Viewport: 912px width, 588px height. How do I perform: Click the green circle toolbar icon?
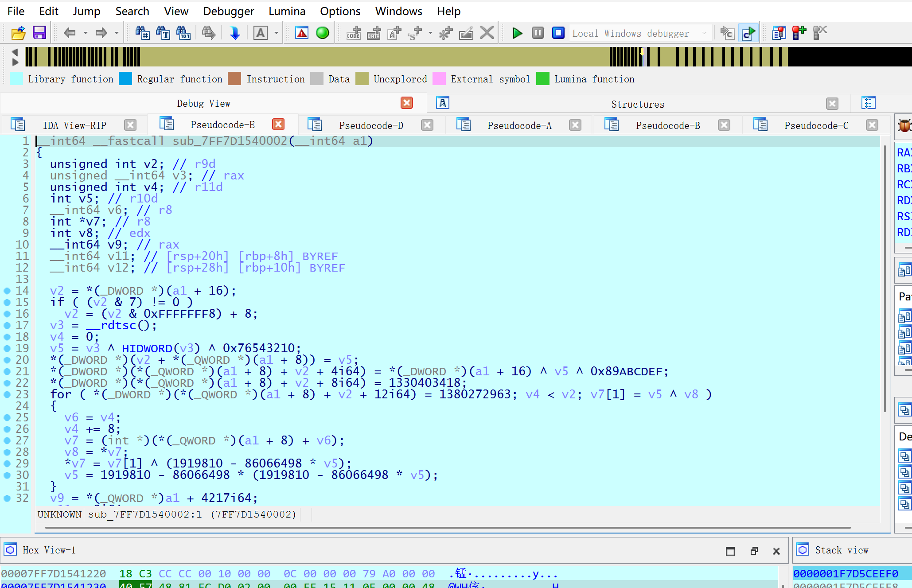click(323, 33)
